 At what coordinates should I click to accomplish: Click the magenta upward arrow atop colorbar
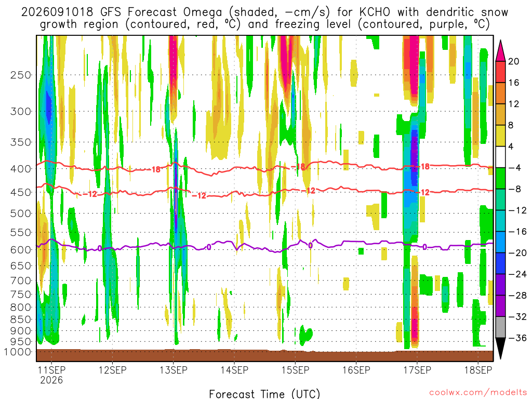point(500,50)
